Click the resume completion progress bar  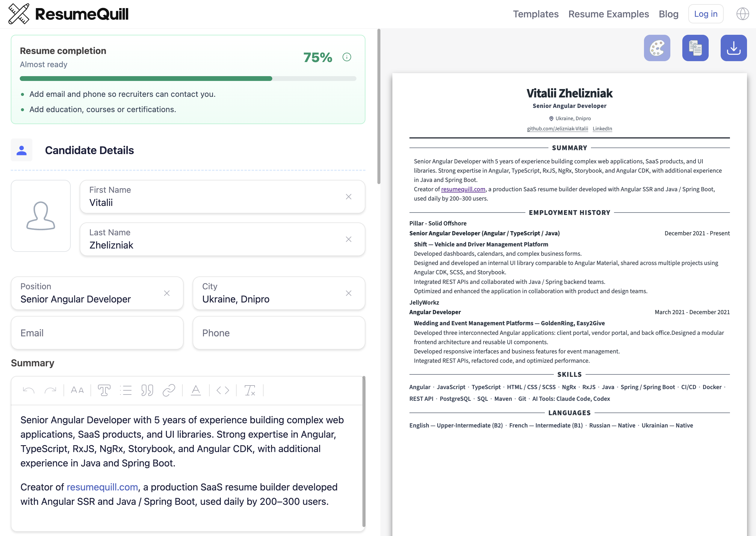coord(188,79)
